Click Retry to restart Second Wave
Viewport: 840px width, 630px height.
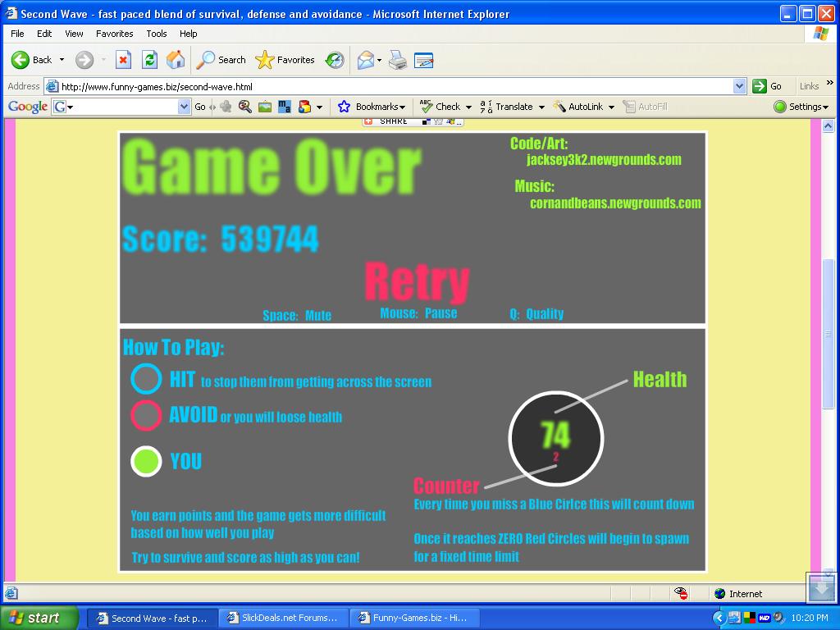[x=417, y=281]
